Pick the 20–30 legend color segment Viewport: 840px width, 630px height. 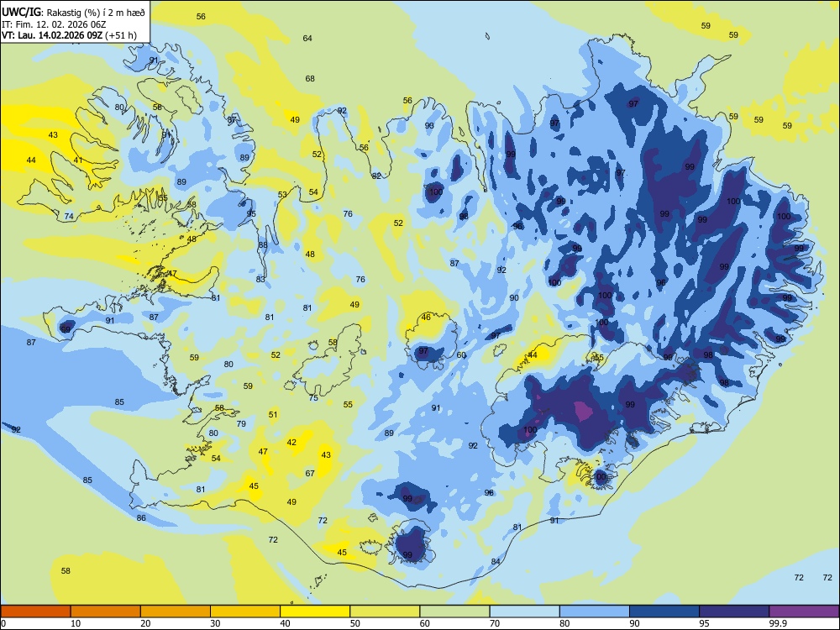[x=176, y=612]
